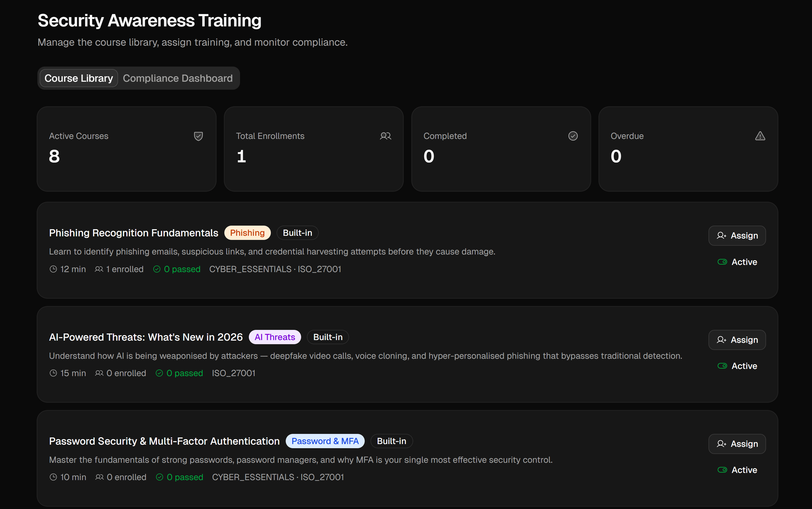Viewport: 812px width, 509px height.
Task: Click the blue Password & MFA badge
Action: (x=325, y=441)
